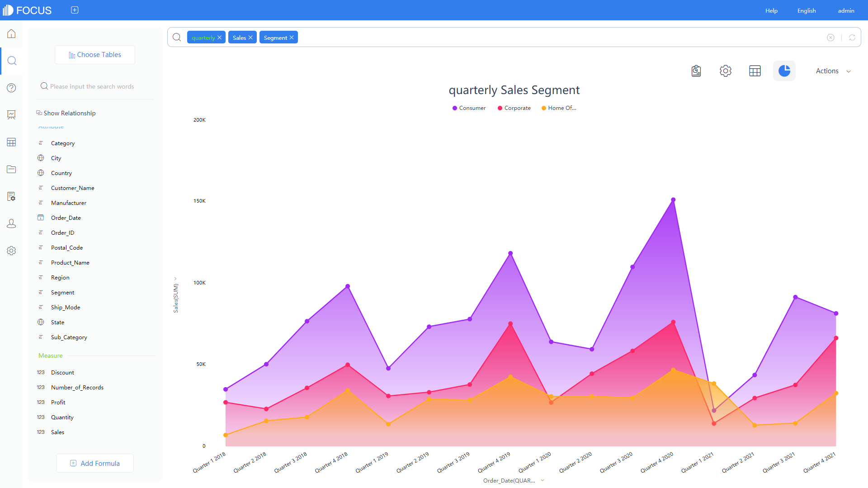868x488 pixels.
Task: Open the home page icon in sidebar
Action: (11, 34)
